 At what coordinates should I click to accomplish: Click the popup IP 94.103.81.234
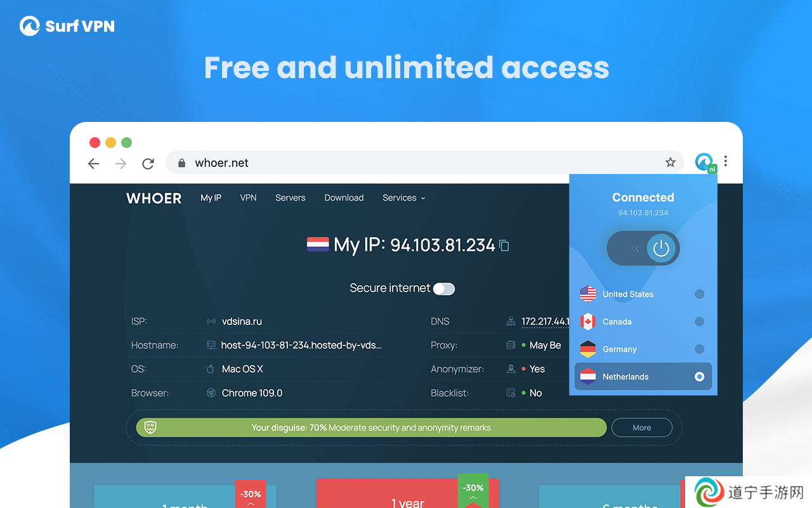(643, 213)
